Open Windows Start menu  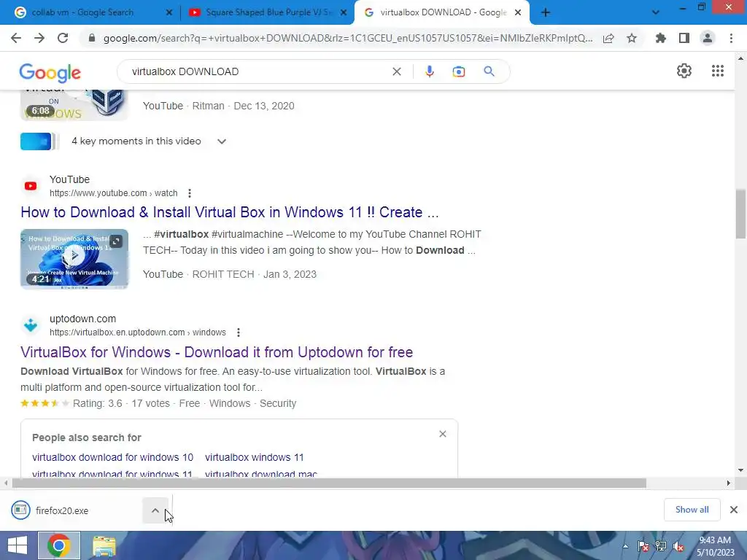(x=18, y=545)
